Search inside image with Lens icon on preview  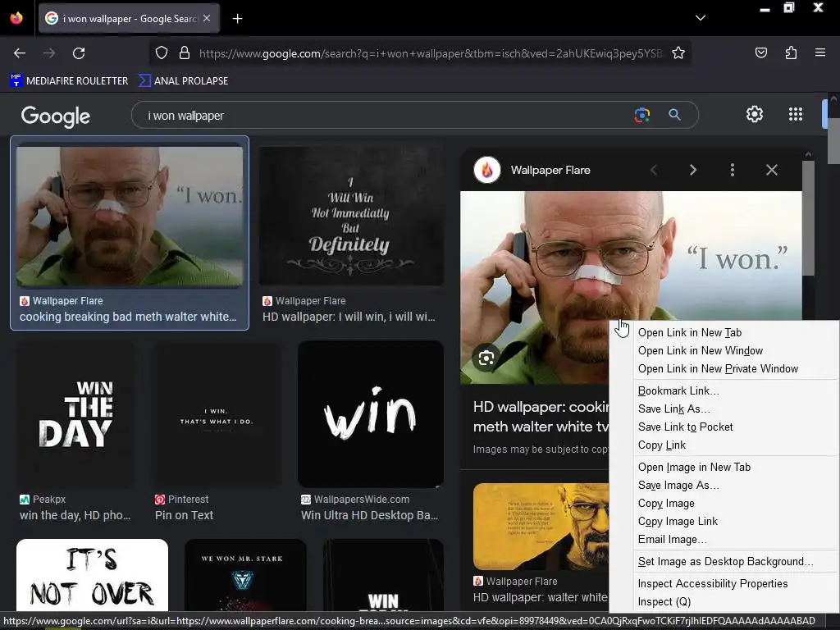click(x=486, y=358)
